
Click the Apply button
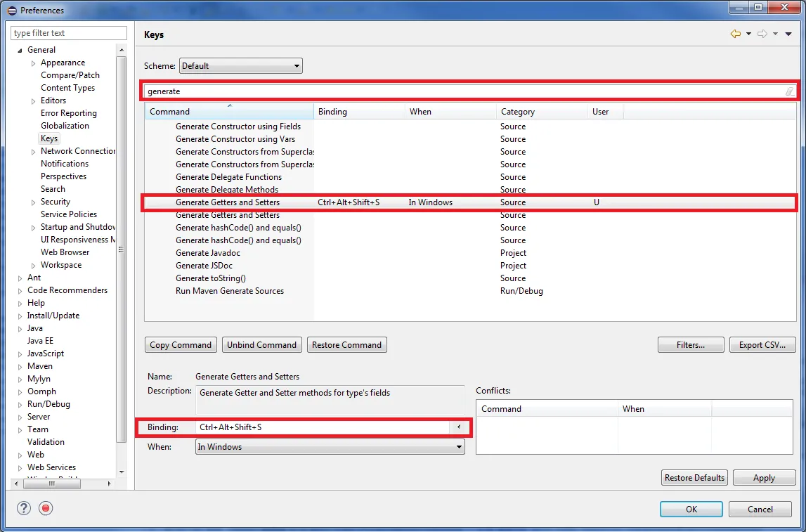pos(764,477)
